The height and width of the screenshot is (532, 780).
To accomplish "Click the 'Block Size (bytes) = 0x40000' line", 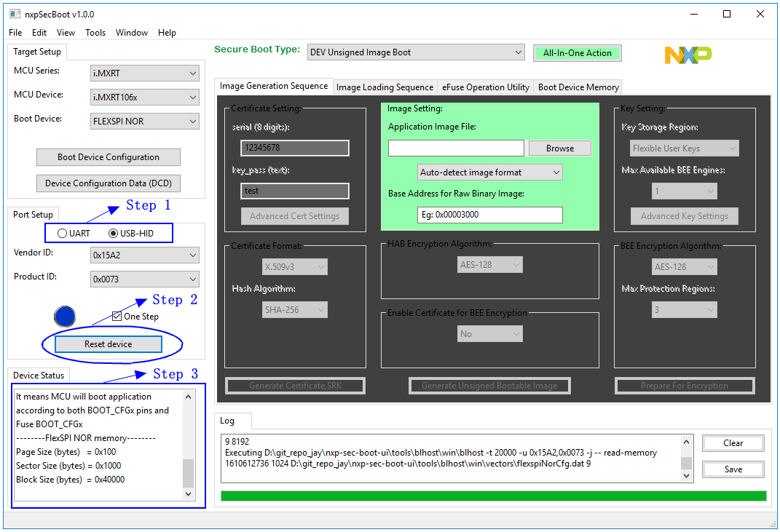I will coord(70,480).
